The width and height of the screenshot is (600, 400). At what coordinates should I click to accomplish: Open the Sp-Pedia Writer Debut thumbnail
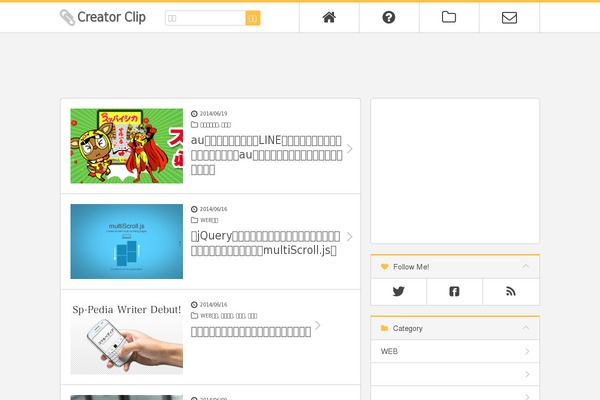127,337
